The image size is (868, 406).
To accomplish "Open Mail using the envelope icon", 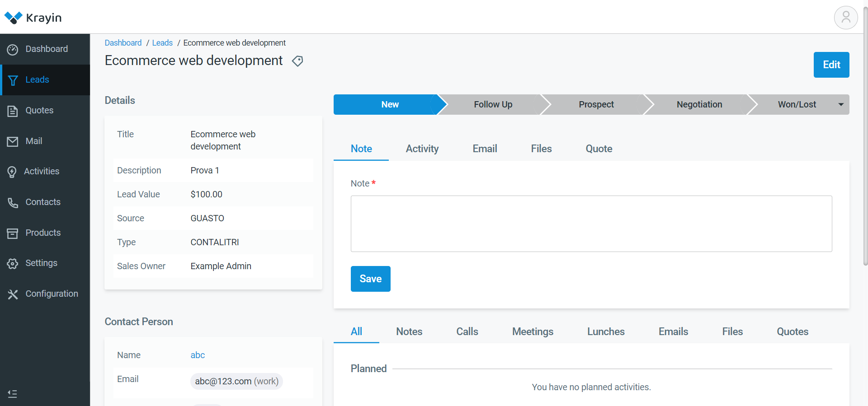I will point(13,141).
